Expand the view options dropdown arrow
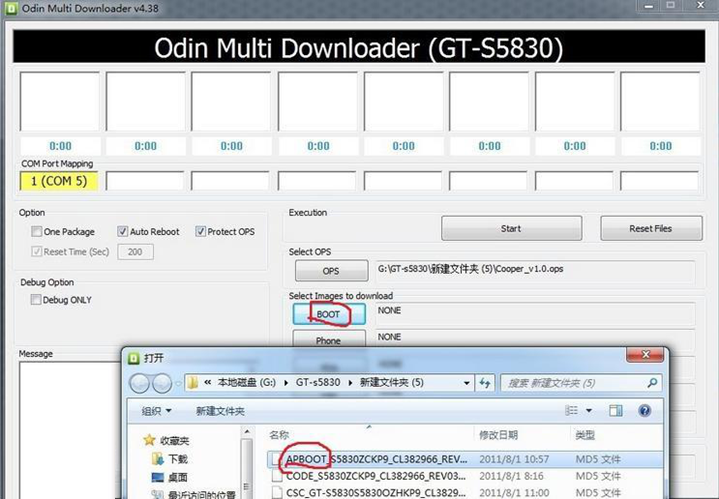This screenshot has width=719, height=499. (589, 410)
